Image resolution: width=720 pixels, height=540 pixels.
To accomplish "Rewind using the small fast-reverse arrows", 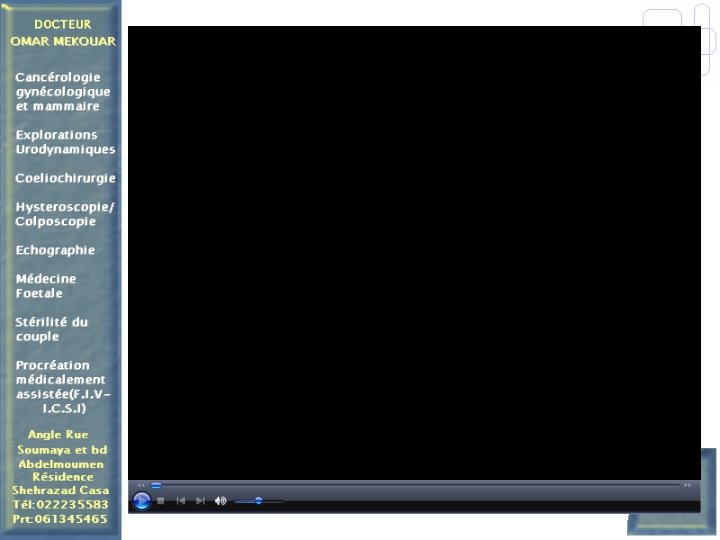I will click(x=141, y=485).
